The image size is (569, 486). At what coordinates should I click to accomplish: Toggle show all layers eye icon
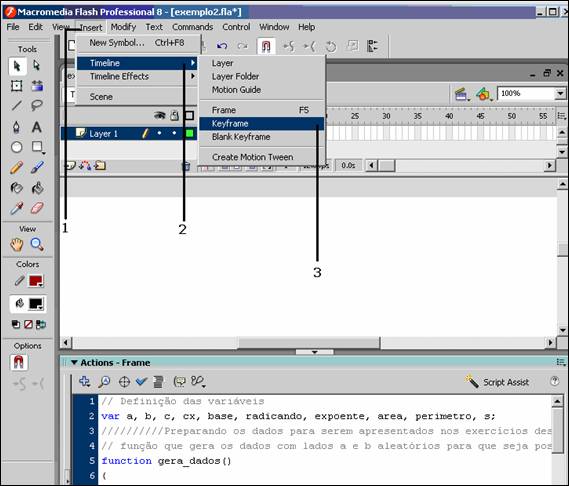tap(159, 115)
